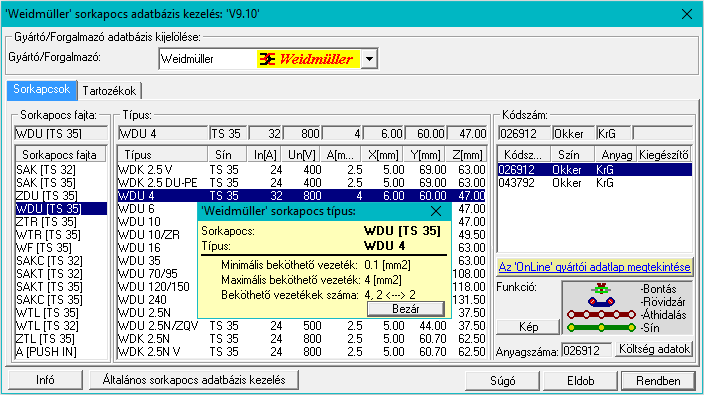Open Költség adatok

pyautogui.click(x=654, y=349)
